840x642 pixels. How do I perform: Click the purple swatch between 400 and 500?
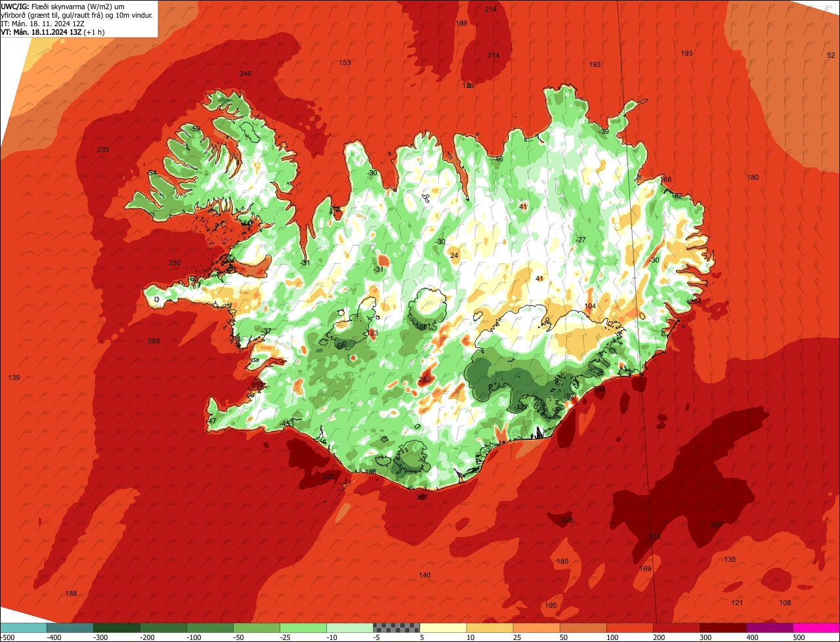click(x=769, y=628)
